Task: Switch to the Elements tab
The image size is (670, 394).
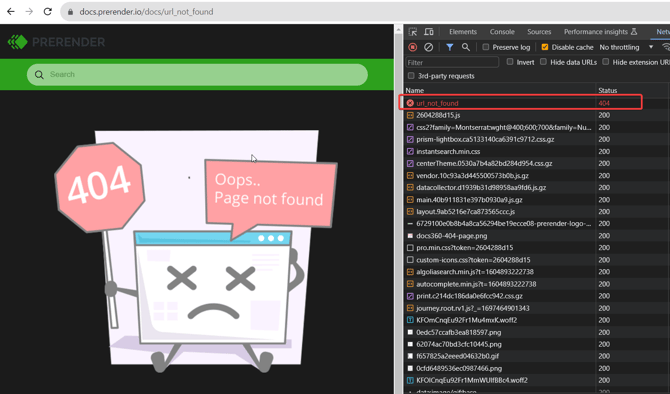Action: [463, 32]
